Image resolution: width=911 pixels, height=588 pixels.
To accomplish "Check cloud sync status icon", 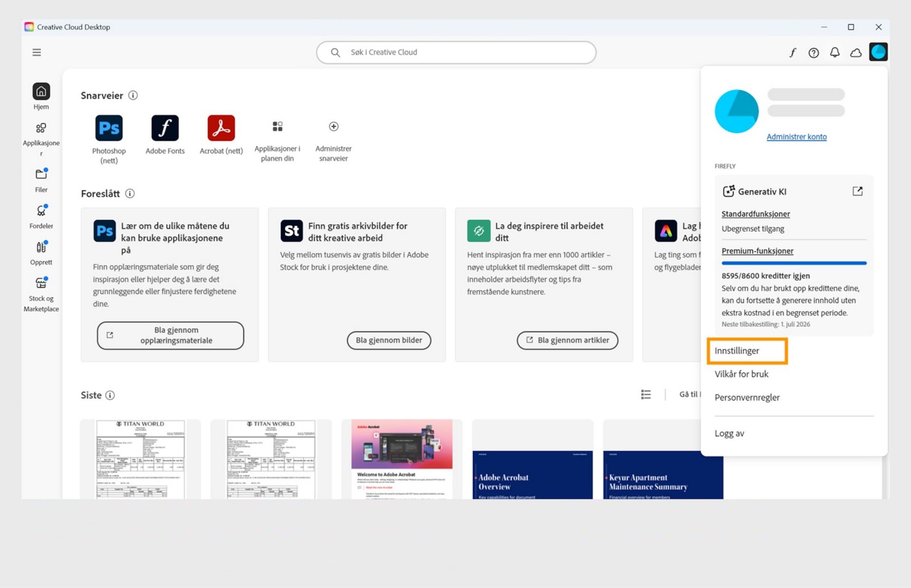I will [856, 53].
